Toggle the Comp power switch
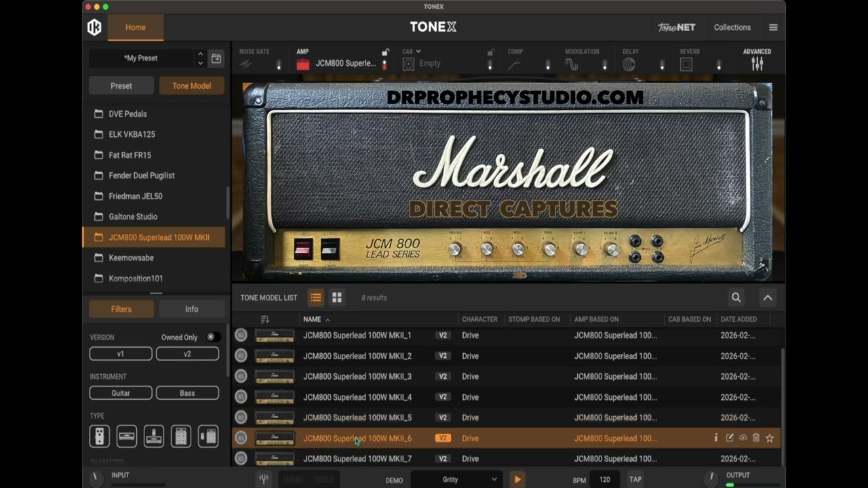 [548, 65]
